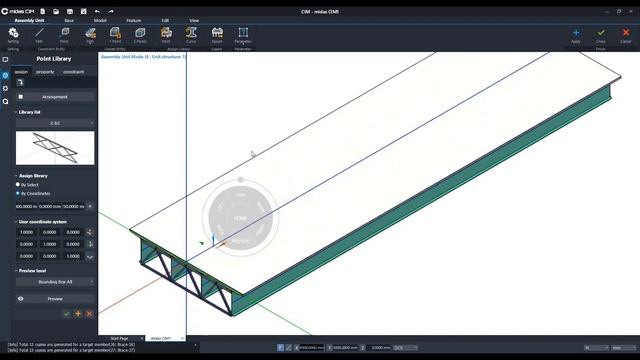Open the View ribbon tab
Screen dimensions: 640x360
(194, 20)
